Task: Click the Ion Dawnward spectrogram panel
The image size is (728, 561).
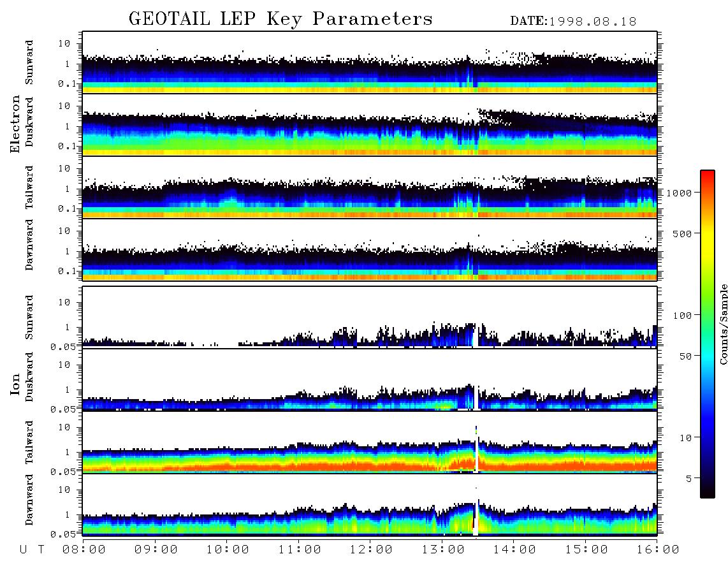Action: click(370, 505)
